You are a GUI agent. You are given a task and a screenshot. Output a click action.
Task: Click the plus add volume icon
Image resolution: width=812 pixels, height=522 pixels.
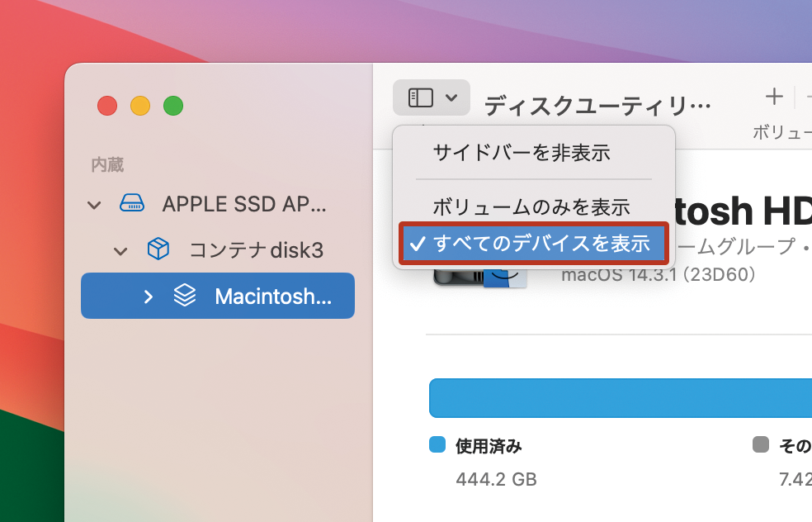774,97
